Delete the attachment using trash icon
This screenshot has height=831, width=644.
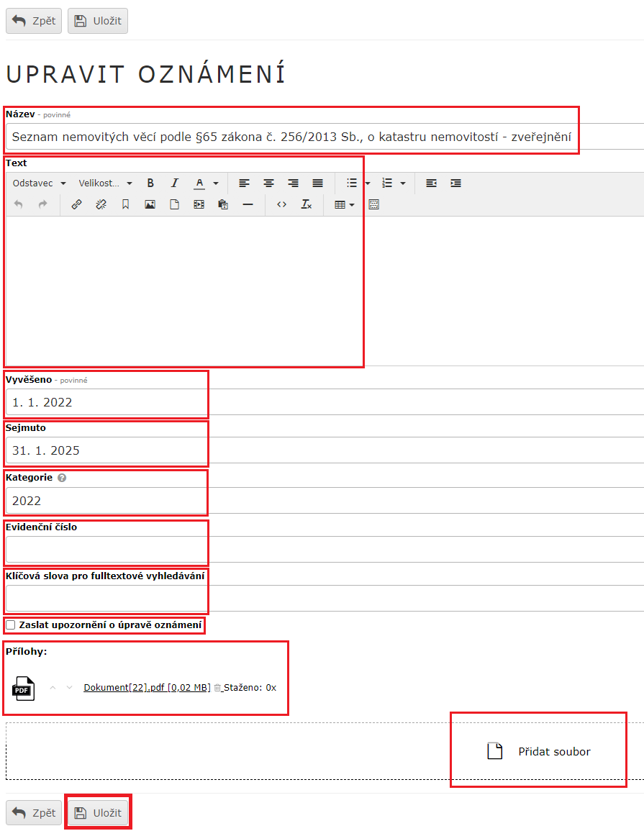[x=217, y=688]
